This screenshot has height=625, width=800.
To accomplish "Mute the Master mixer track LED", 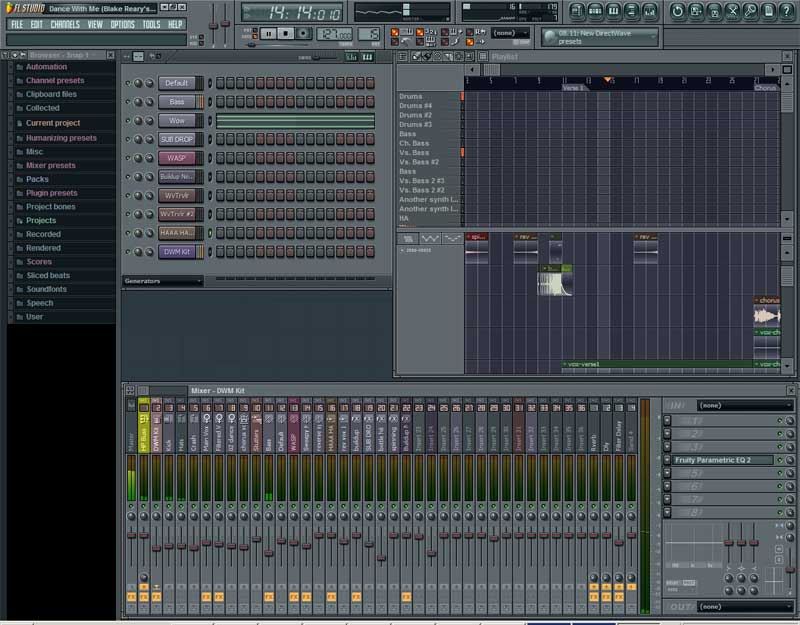I will pyautogui.click(x=132, y=506).
